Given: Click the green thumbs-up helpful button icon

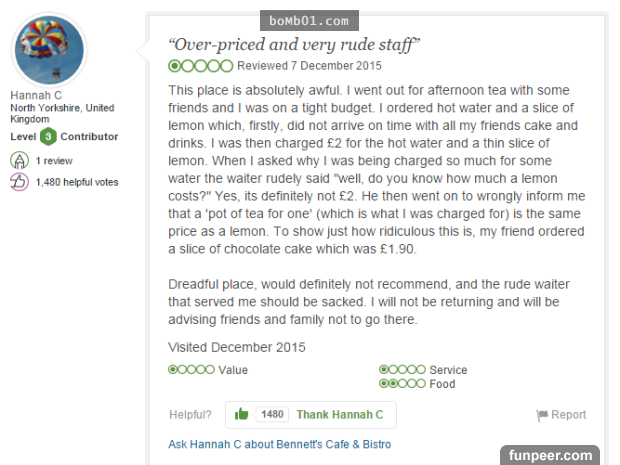Looking at the screenshot, I should coord(240,414).
